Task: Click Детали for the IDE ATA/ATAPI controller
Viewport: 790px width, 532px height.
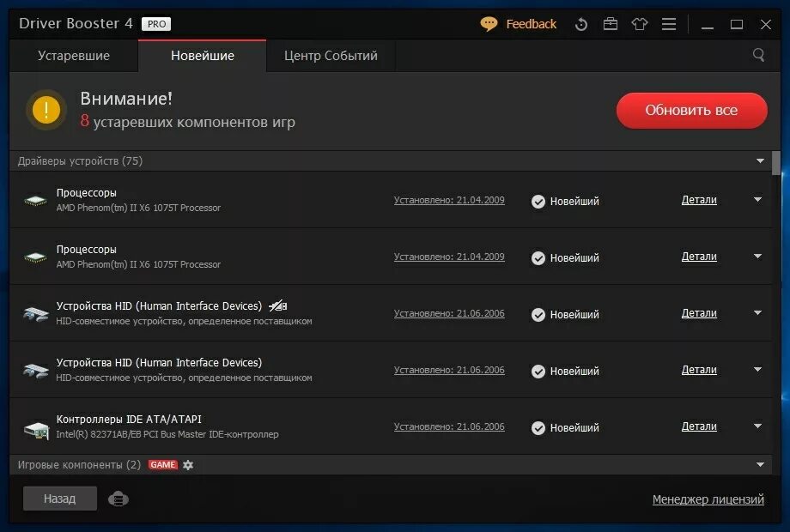Action: 699,426
